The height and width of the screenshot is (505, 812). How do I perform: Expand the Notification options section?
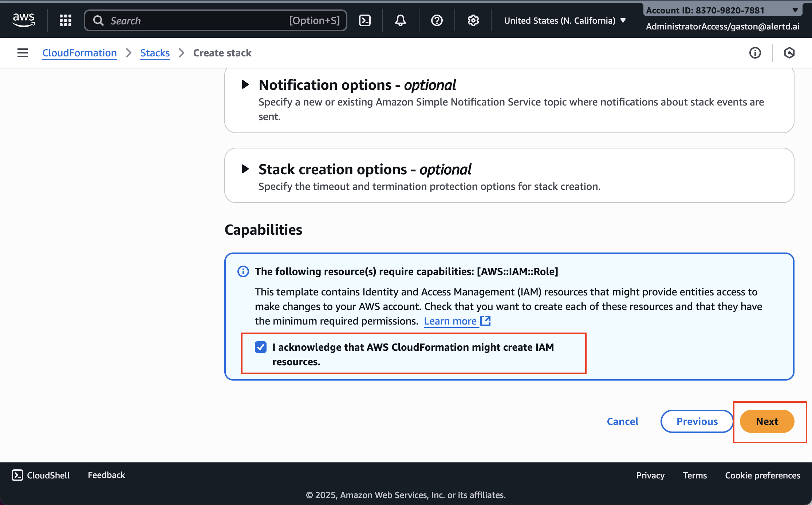[245, 84]
